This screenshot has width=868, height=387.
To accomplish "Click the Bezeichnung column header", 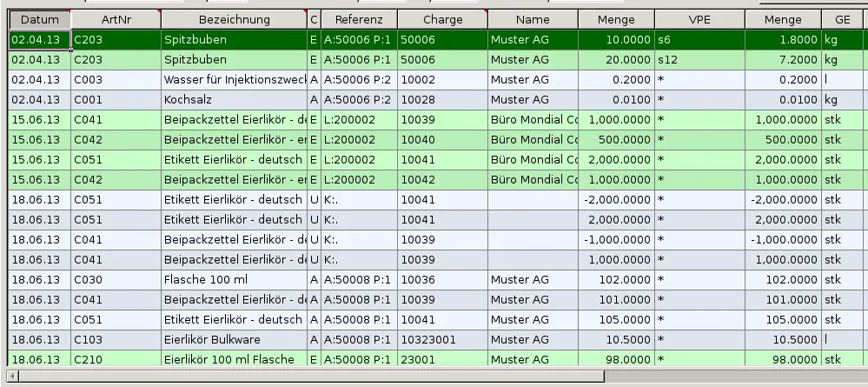I will click(x=235, y=20).
